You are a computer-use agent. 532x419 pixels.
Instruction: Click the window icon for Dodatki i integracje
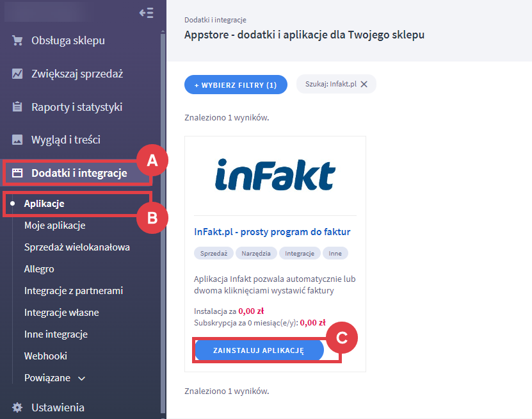[x=17, y=173]
